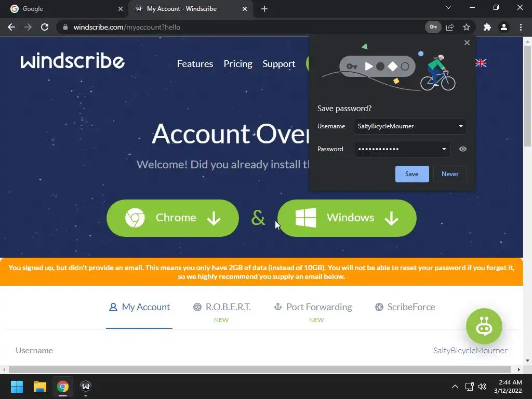Image resolution: width=532 pixels, height=399 pixels.
Task: Reload the Windscribe page
Action: [45, 27]
